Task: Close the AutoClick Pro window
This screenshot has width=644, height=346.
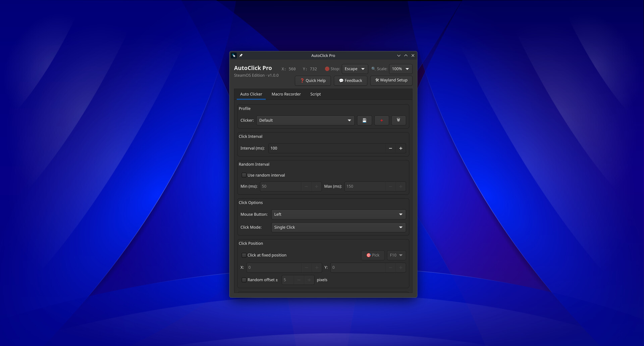Action: click(413, 56)
